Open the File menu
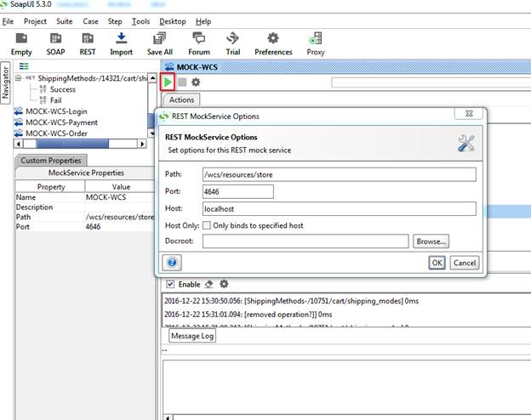Image resolution: width=531 pixels, height=420 pixels. click(x=8, y=21)
